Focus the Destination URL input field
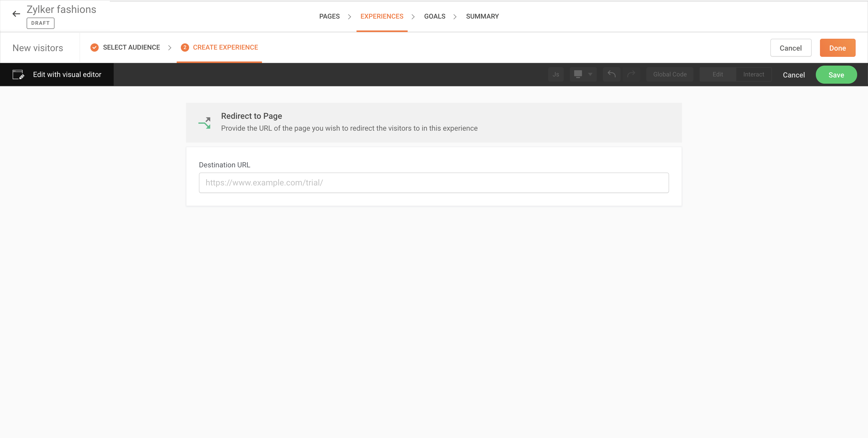The width and height of the screenshot is (868, 438). click(434, 183)
